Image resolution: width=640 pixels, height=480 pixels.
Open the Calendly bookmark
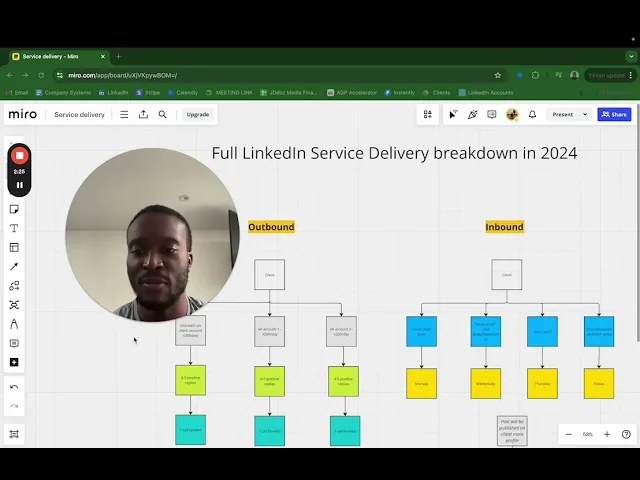(183, 93)
